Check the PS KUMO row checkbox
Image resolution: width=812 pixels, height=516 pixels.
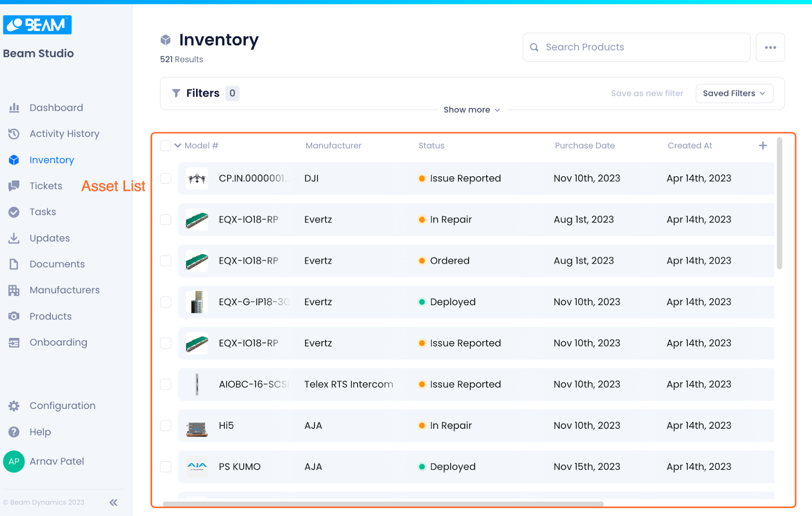pyautogui.click(x=165, y=467)
